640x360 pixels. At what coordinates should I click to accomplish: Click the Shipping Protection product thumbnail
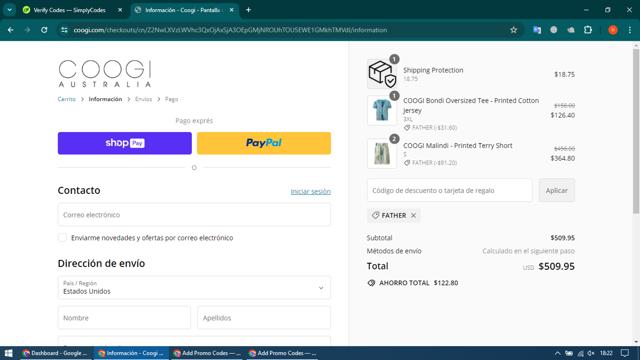coord(382,73)
